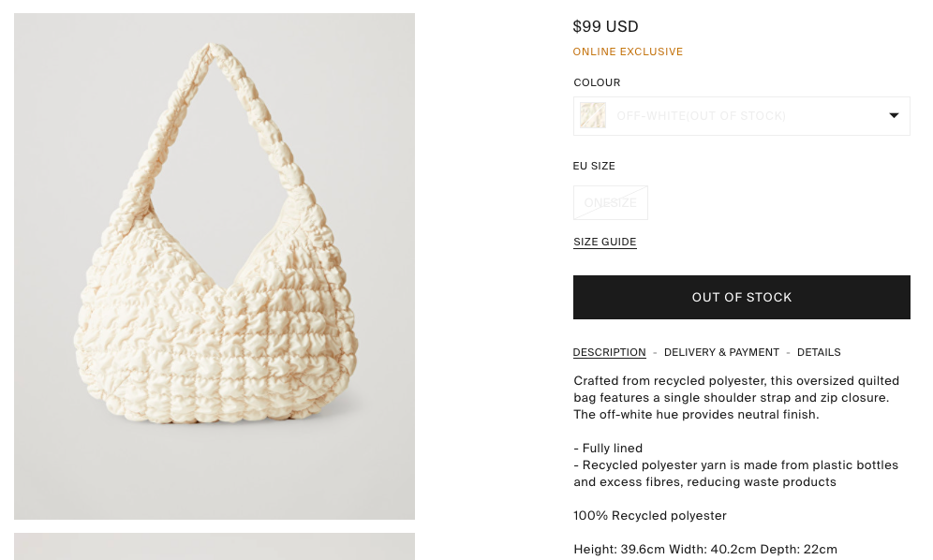Click the $99 USD price text
Screen dimensions: 933x560
pyautogui.click(x=605, y=26)
